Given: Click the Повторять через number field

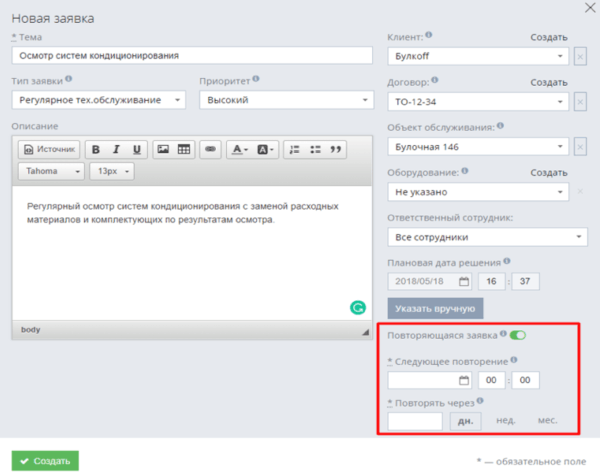Looking at the screenshot, I should [x=415, y=421].
